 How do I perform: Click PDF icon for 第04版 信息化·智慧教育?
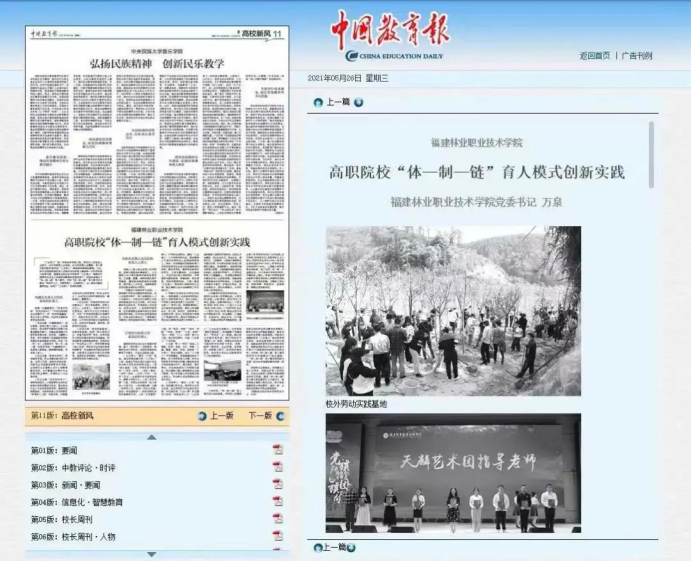[x=278, y=502]
